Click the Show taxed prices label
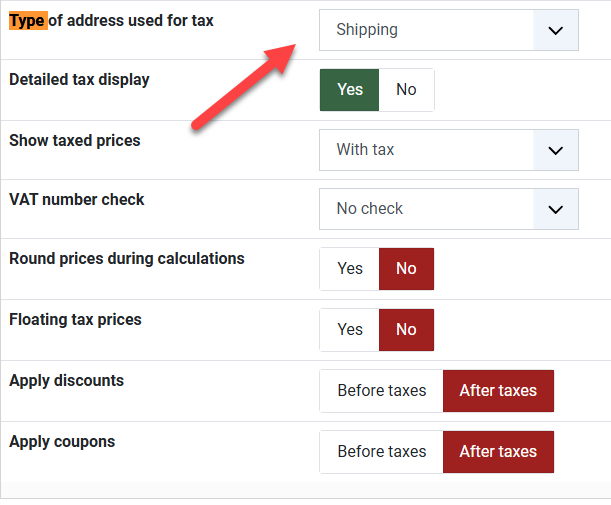The width and height of the screenshot is (611, 505). (75, 141)
